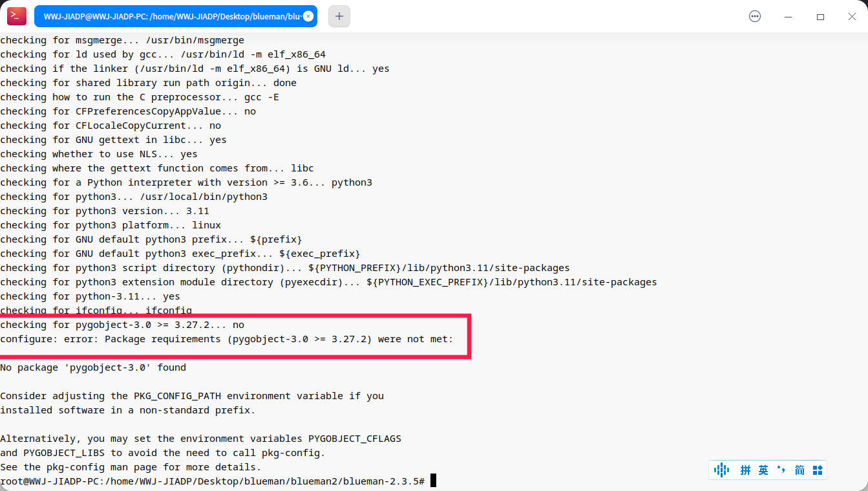Toggle the punctuation mode in input bar
Screen dimensions: 868x491
click(781, 470)
